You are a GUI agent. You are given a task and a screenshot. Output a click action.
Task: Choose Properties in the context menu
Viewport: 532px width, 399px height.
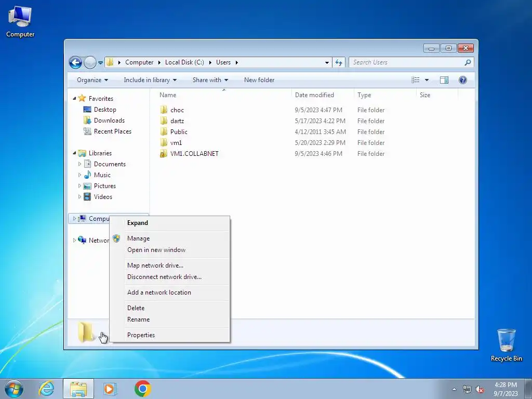(170, 335)
